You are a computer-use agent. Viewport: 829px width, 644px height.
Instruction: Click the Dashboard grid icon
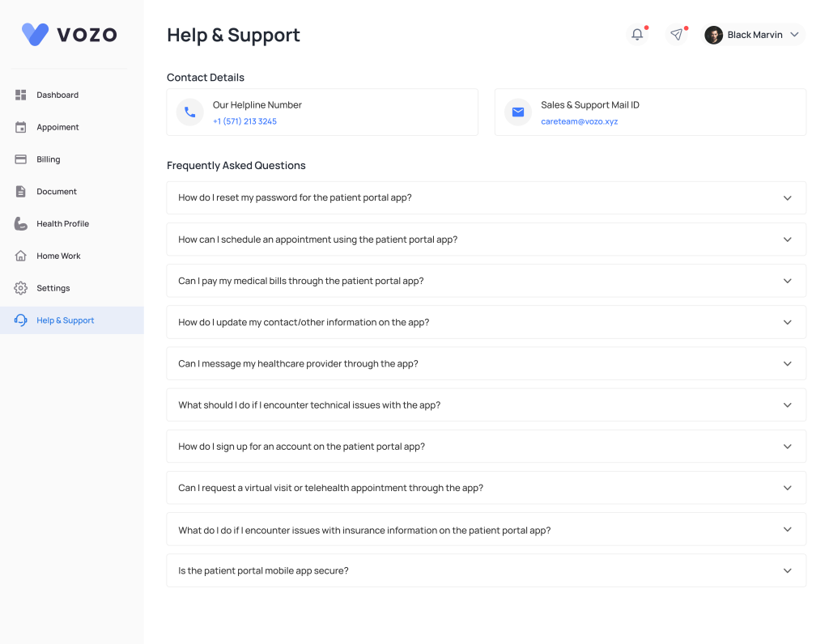click(21, 95)
